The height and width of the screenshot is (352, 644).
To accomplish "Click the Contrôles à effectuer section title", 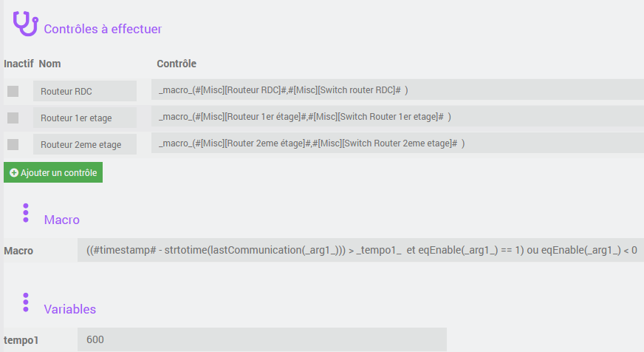I will pyautogui.click(x=103, y=29).
